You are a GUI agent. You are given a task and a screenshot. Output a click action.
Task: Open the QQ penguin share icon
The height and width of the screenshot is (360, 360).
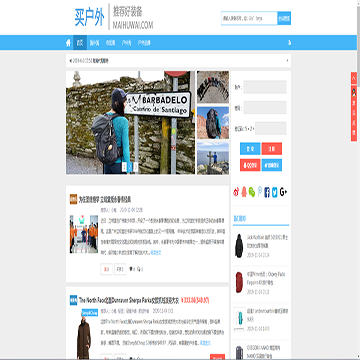point(244,192)
